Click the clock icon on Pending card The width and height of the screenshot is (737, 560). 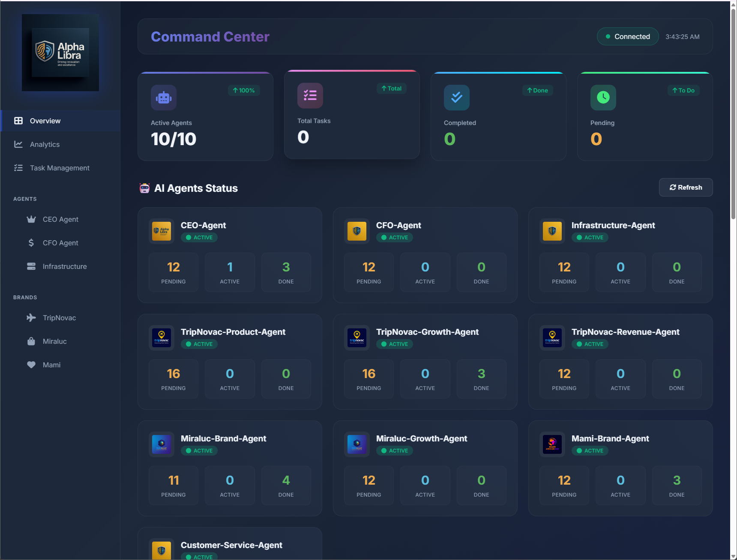click(603, 98)
